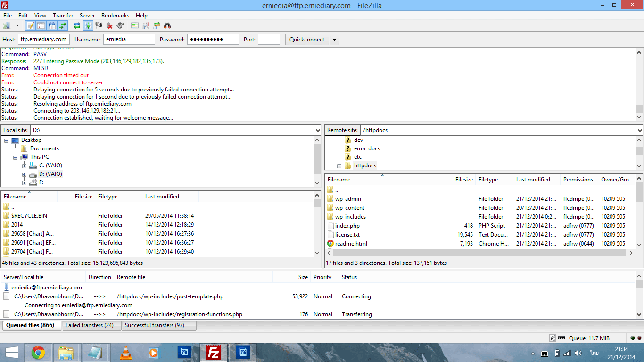Image resolution: width=644 pixels, height=362 pixels.
Task: Open the Bookmarks menu
Action: coord(116,16)
